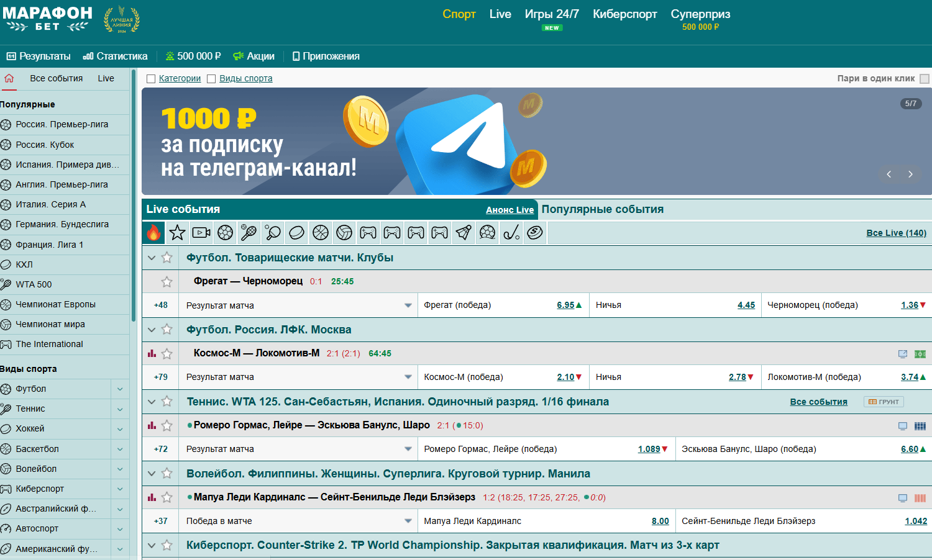
Task: Select Все события tab in sidebar
Action: click(57, 78)
